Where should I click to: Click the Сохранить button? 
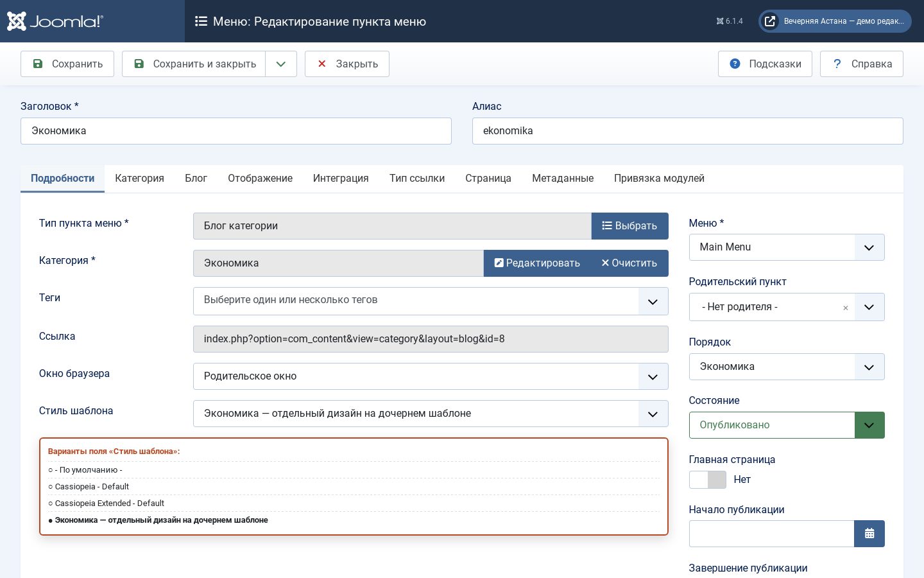[x=67, y=64]
